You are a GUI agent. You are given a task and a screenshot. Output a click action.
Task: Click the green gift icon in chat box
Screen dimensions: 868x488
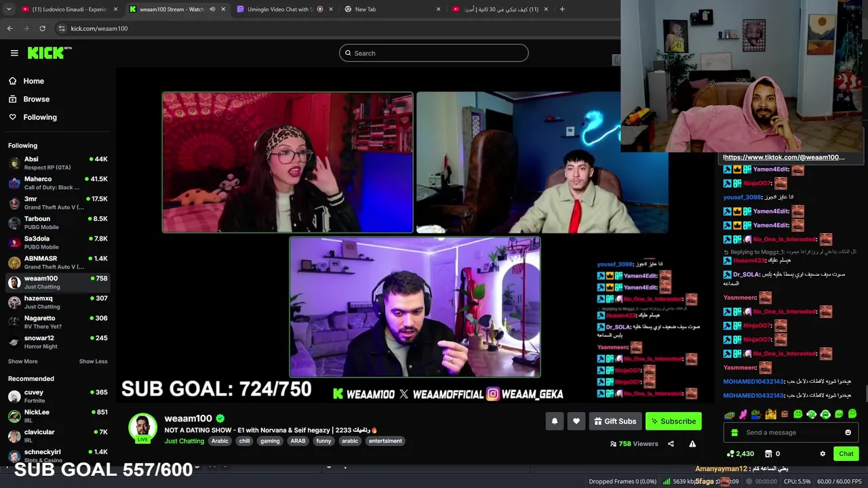click(x=734, y=432)
